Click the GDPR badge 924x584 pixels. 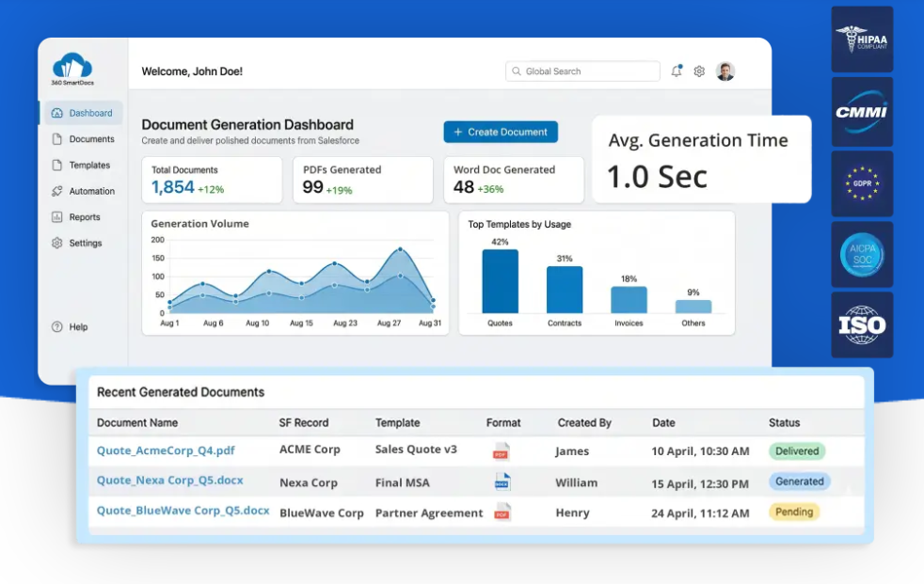862,183
